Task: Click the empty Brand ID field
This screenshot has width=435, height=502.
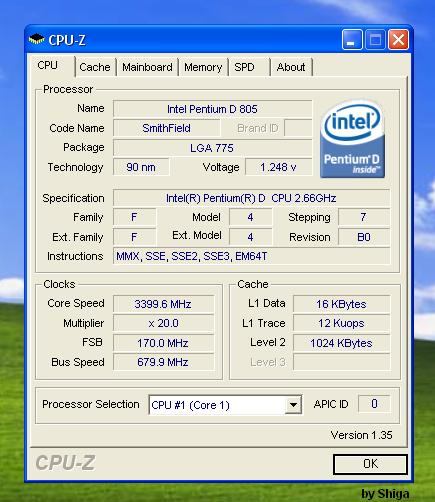Action: (x=298, y=128)
